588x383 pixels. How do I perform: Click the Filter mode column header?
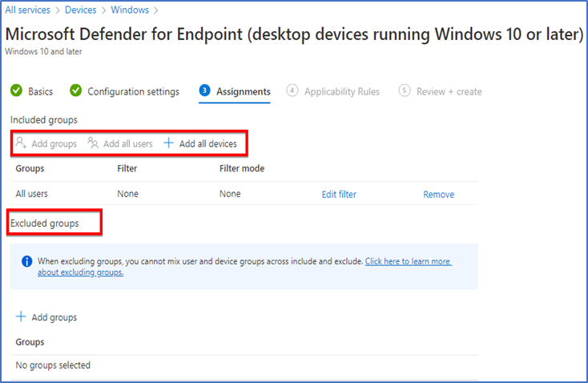pyautogui.click(x=242, y=168)
